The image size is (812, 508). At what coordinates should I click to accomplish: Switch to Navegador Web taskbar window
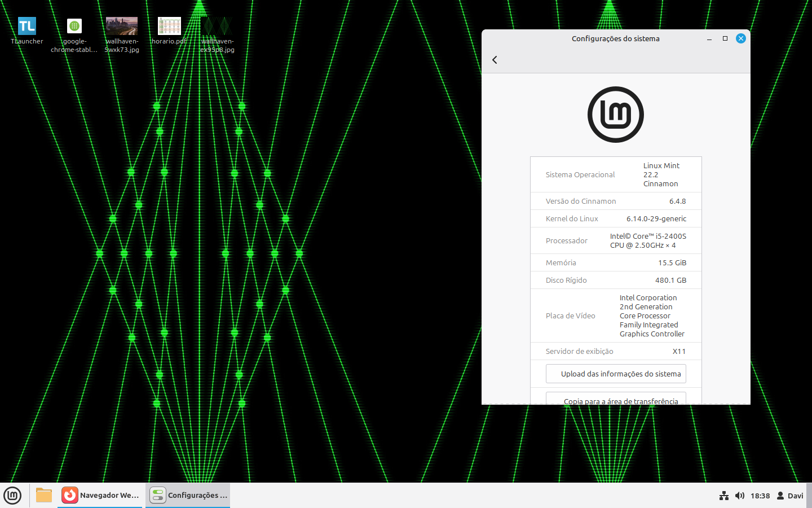pos(100,495)
